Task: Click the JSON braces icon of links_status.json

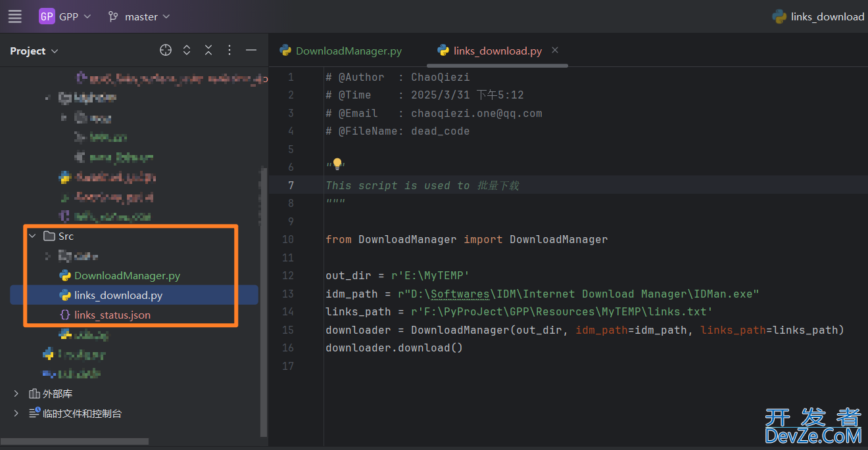Action: click(x=65, y=315)
